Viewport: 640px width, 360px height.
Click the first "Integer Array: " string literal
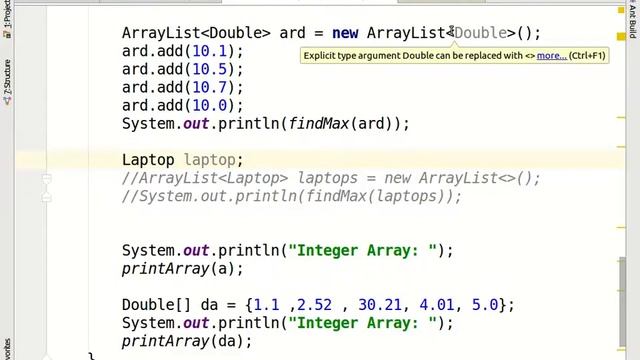362,251
